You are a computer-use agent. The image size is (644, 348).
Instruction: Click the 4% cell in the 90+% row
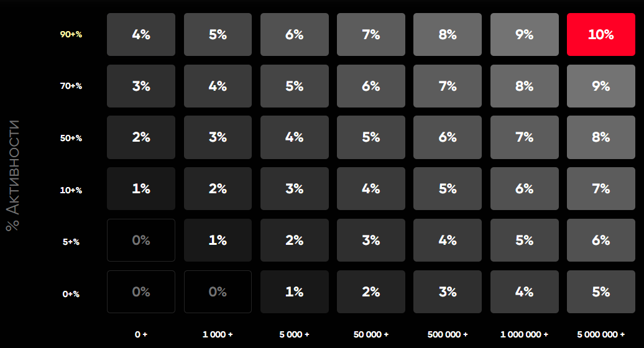[x=141, y=34]
